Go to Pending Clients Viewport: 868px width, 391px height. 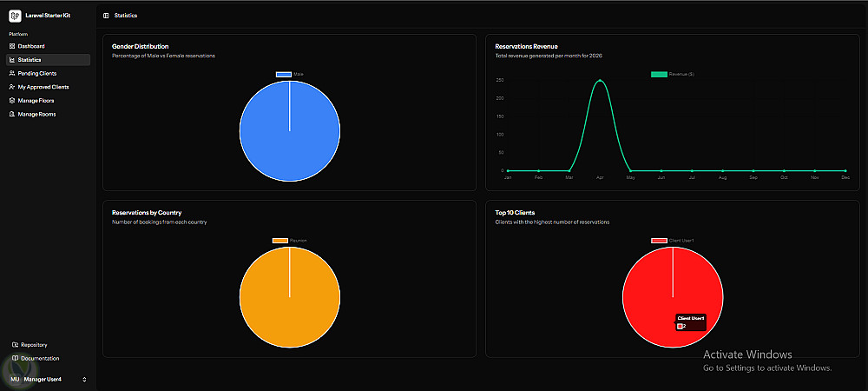(x=48, y=73)
